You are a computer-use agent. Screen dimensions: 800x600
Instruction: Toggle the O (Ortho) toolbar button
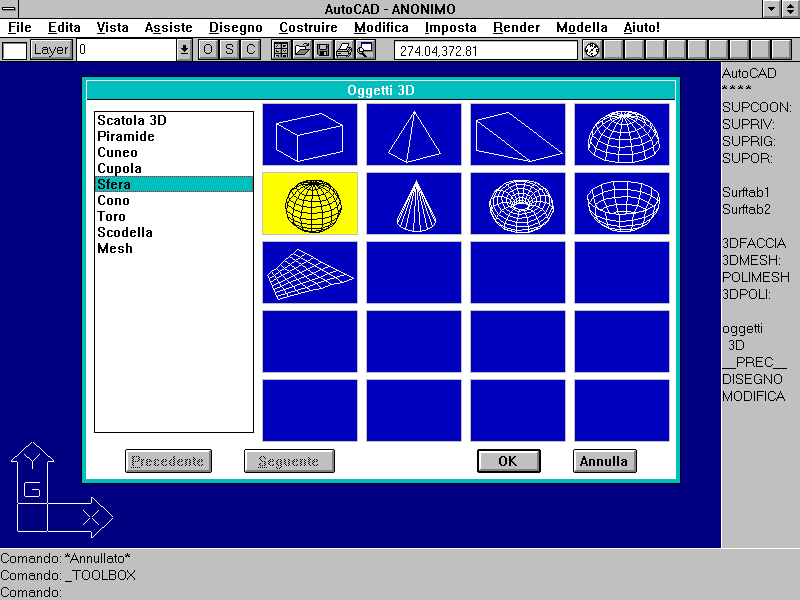click(x=208, y=49)
